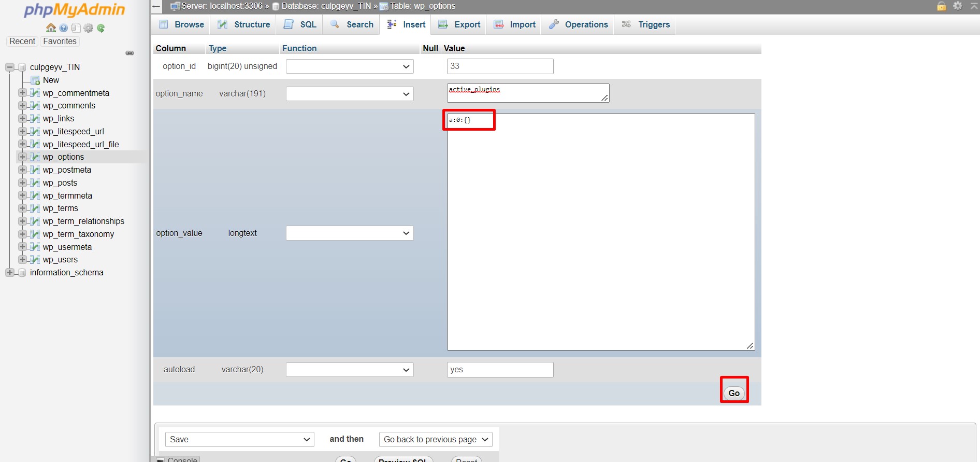Open Function dropdown for option_value
The height and width of the screenshot is (462, 980).
click(350, 233)
